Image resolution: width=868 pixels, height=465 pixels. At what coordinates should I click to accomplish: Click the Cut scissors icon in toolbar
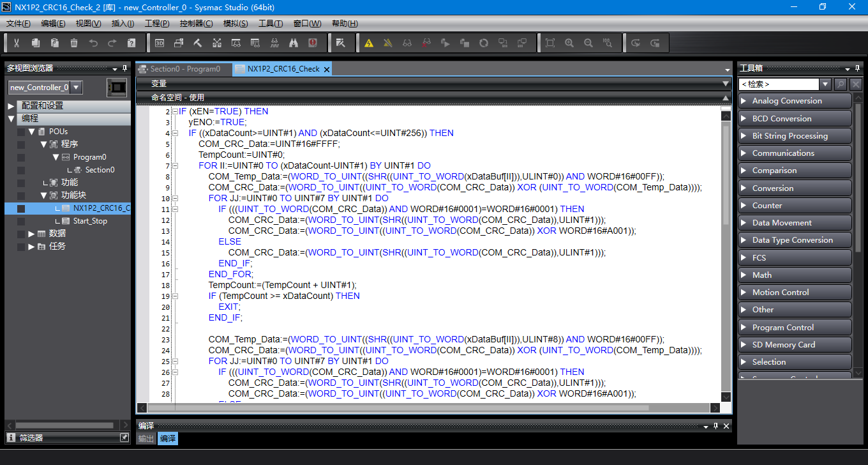17,43
